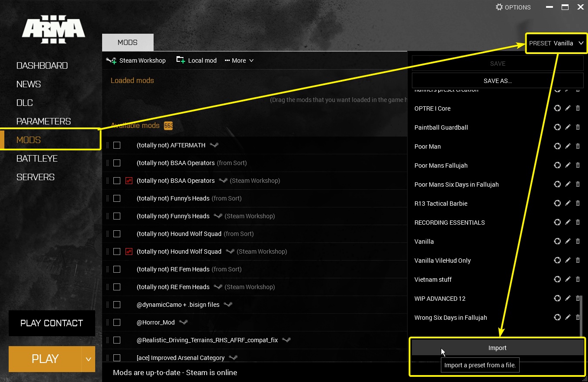This screenshot has height=382, width=588.
Task: Click the pencil icon next to Vanilla VileHud Only
Action: coord(568,260)
